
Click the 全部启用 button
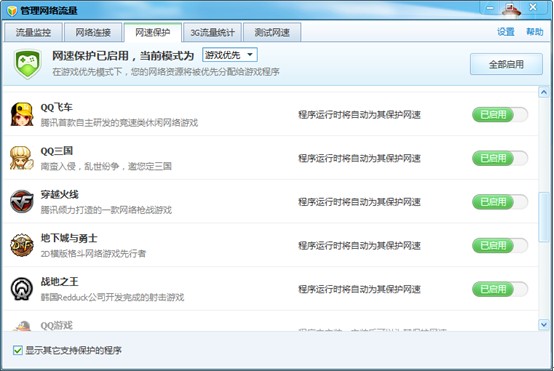click(506, 64)
